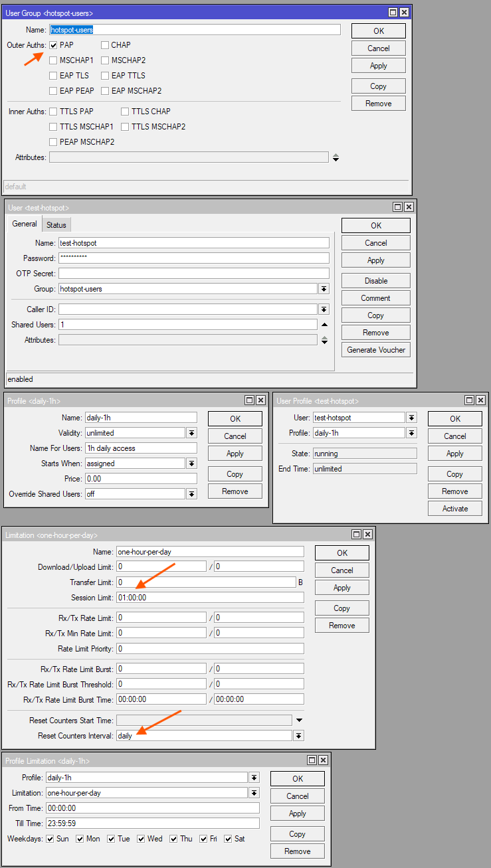This screenshot has height=868, width=491.
Task: Open the Caller ID dropdown arrow
Action: click(x=324, y=309)
